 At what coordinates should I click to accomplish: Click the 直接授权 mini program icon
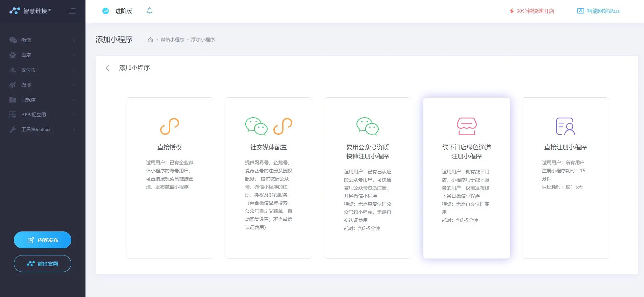169,126
